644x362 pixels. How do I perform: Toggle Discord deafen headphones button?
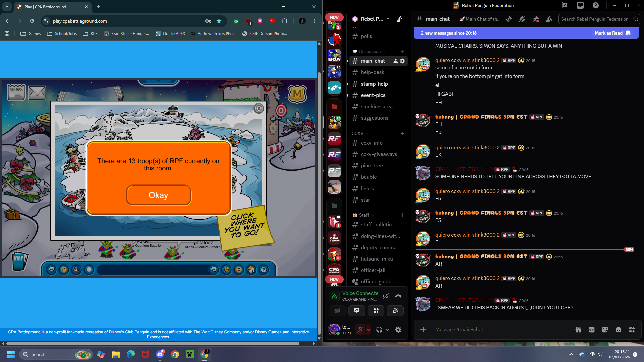pos(379,330)
